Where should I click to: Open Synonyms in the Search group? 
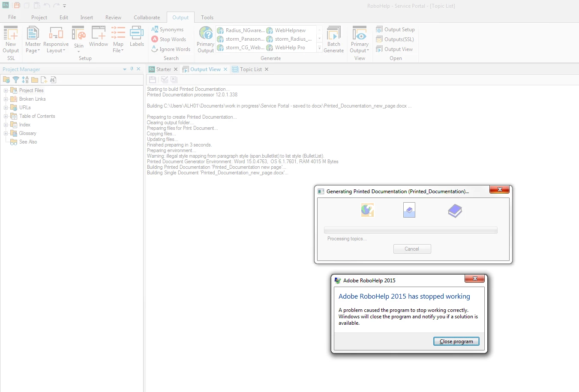[168, 30]
